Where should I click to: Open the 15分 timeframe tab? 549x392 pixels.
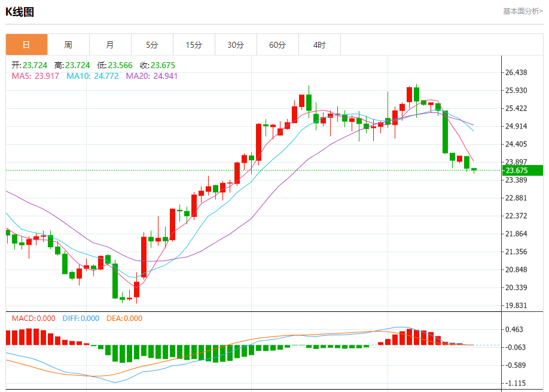[x=194, y=45]
